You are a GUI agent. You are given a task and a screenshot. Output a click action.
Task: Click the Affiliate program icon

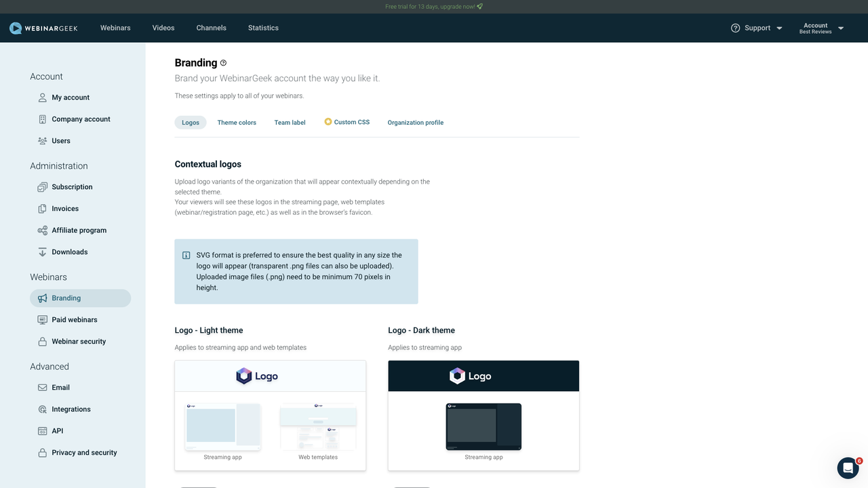point(41,230)
